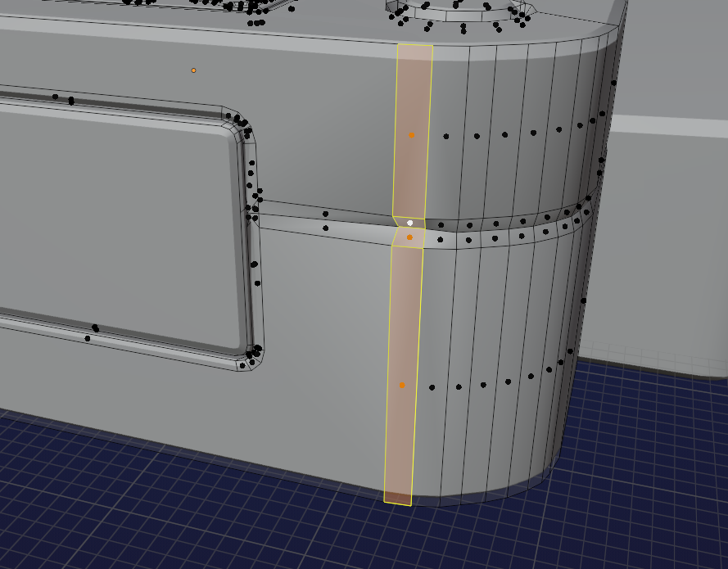
Task: Click the small brown face at the strip's bottom
Action: (x=397, y=499)
